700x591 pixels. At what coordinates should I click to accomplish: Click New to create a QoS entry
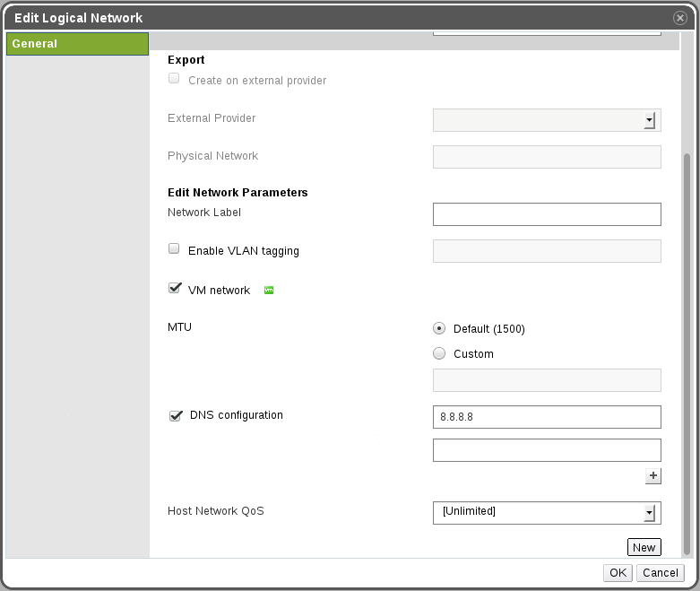coord(644,548)
